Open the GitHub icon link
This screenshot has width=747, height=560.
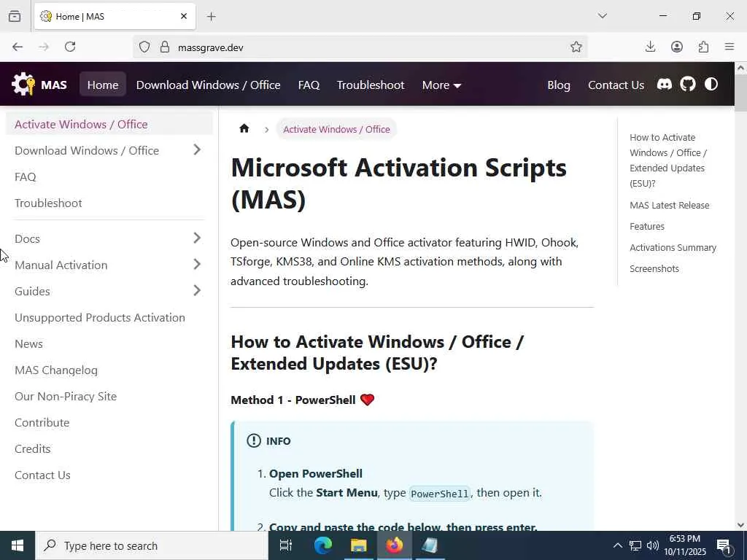pos(687,85)
